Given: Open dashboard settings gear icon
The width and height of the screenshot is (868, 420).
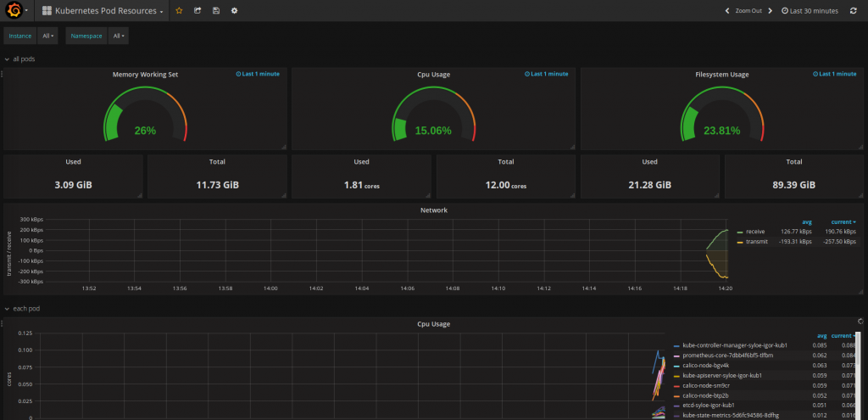Looking at the screenshot, I should 234,10.
